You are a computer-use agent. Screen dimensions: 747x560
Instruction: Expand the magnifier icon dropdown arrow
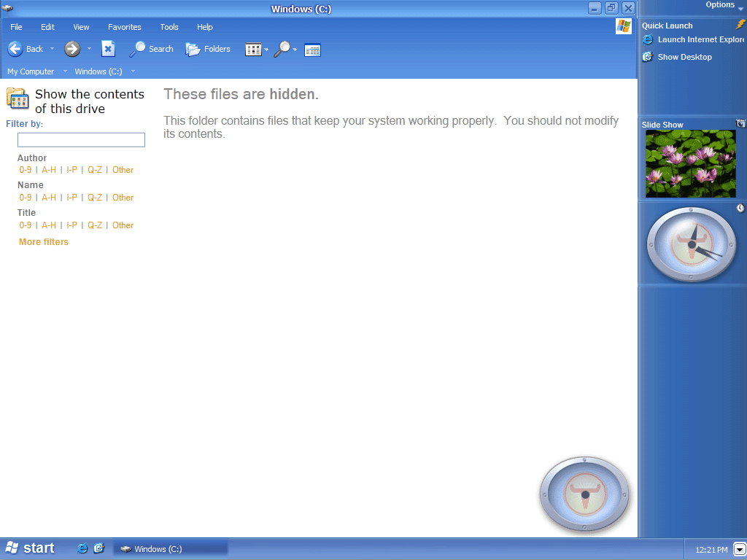(x=295, y=50)
